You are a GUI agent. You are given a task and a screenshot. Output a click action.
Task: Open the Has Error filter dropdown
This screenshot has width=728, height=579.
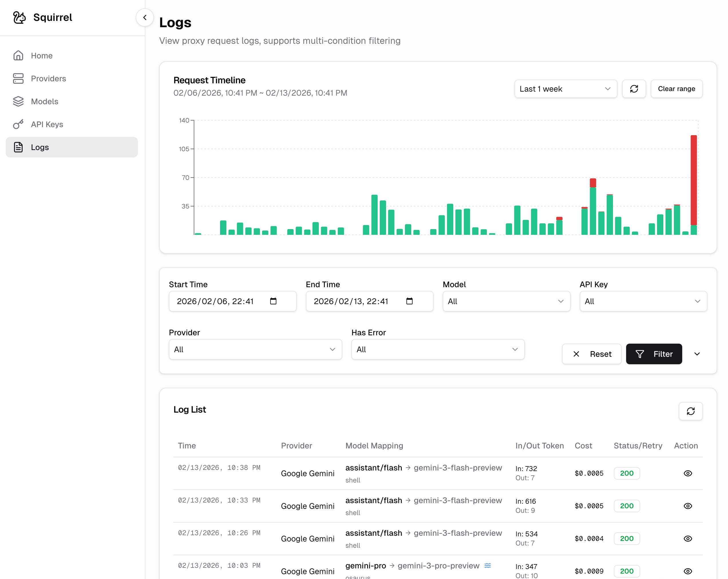click(x=437, y=349)
